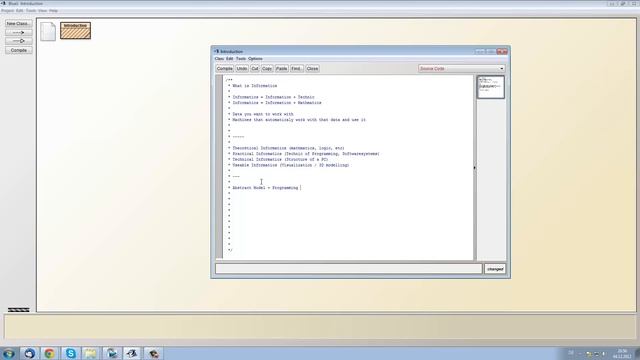
Task: Click the Technical Informatics line
Action: pyautogui.click(x=280, y=160)
